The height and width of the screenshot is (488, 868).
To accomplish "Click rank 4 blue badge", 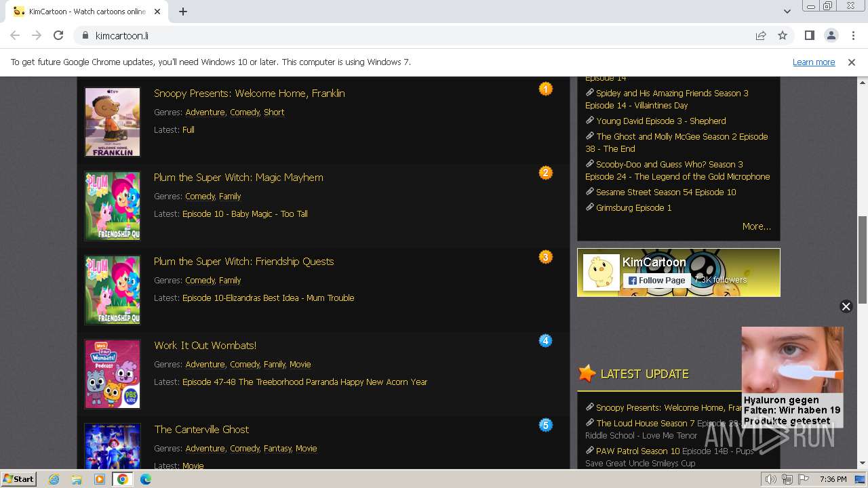I will tap(545, 341).
